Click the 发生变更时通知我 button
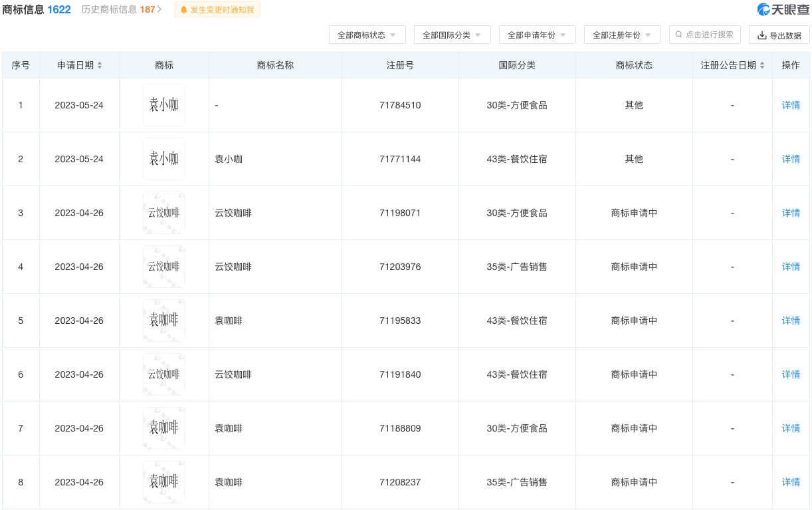Image resolution: width=812 pixels, height=510 pixels. pyautogui.click(x=217, y=10)
